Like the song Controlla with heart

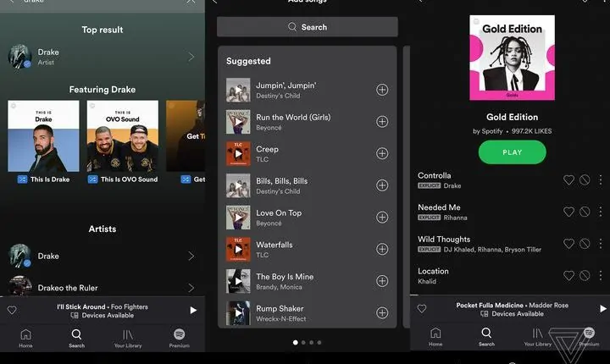pos(568,179)
